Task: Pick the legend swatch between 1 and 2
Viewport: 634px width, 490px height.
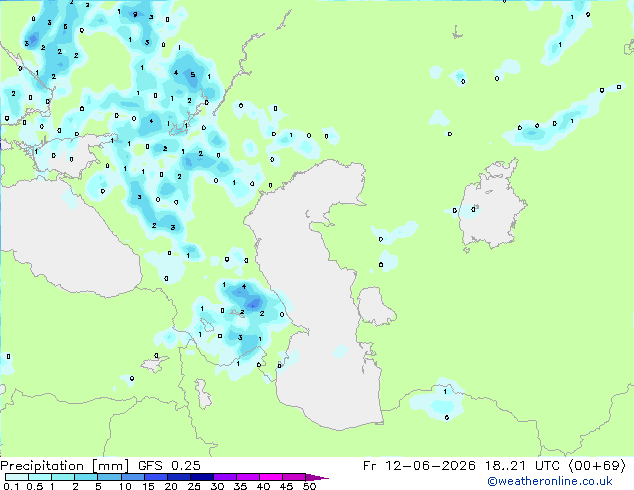Action: pos(63,477)
